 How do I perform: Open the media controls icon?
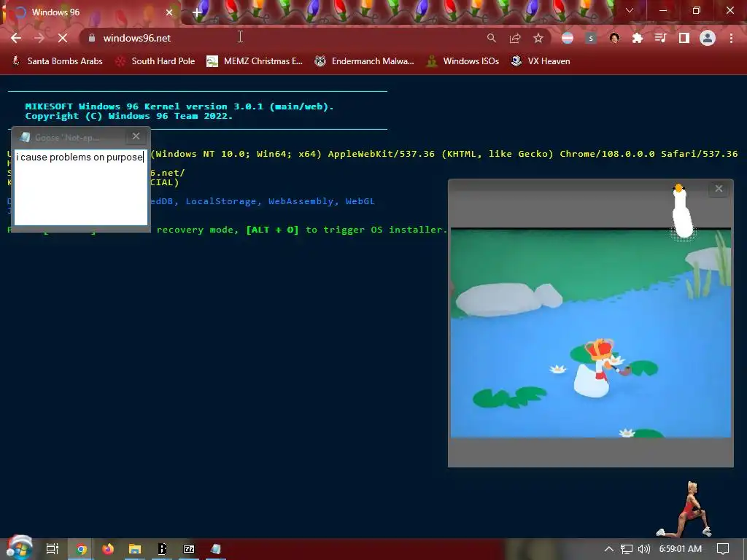(x=661, y=38)
